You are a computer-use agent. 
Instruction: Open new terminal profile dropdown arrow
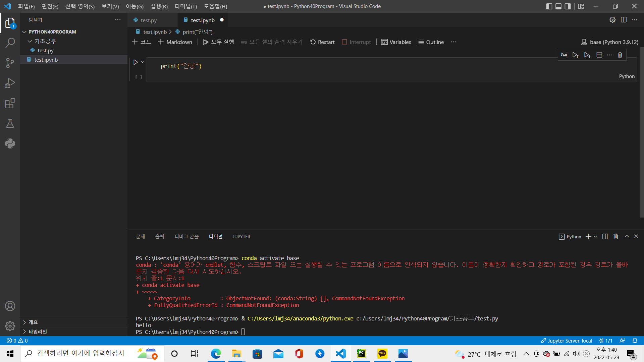point(595,237)
